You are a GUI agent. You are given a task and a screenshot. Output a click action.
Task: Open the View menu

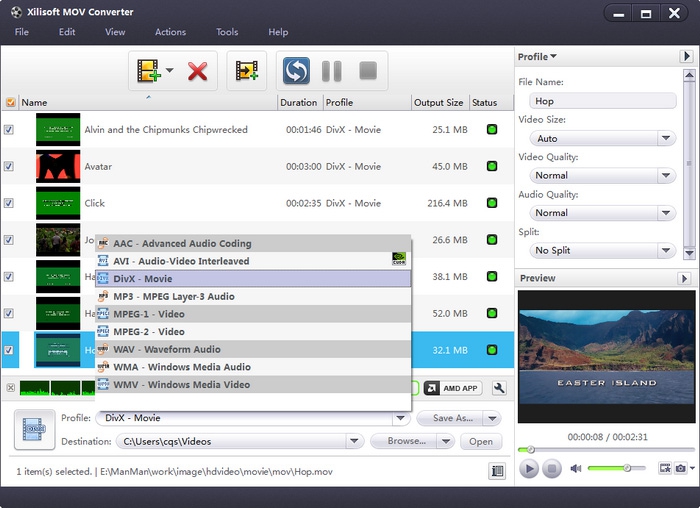coord(115,32)
